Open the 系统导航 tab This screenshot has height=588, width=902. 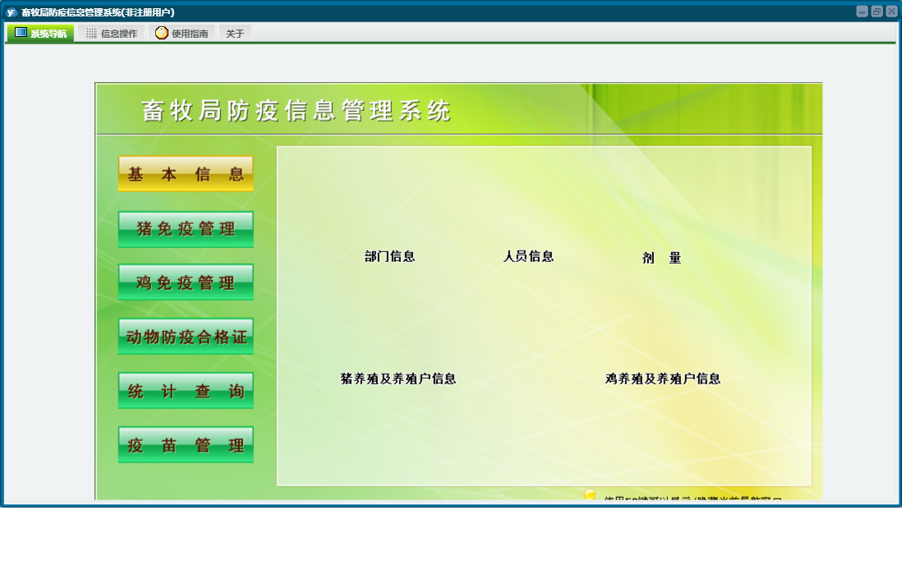click(40, 34)
